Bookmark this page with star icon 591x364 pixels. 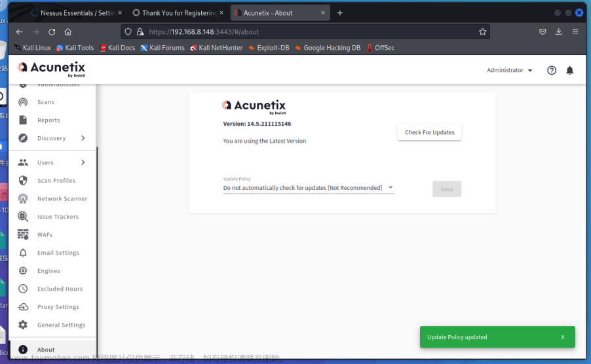click(482, 32)
